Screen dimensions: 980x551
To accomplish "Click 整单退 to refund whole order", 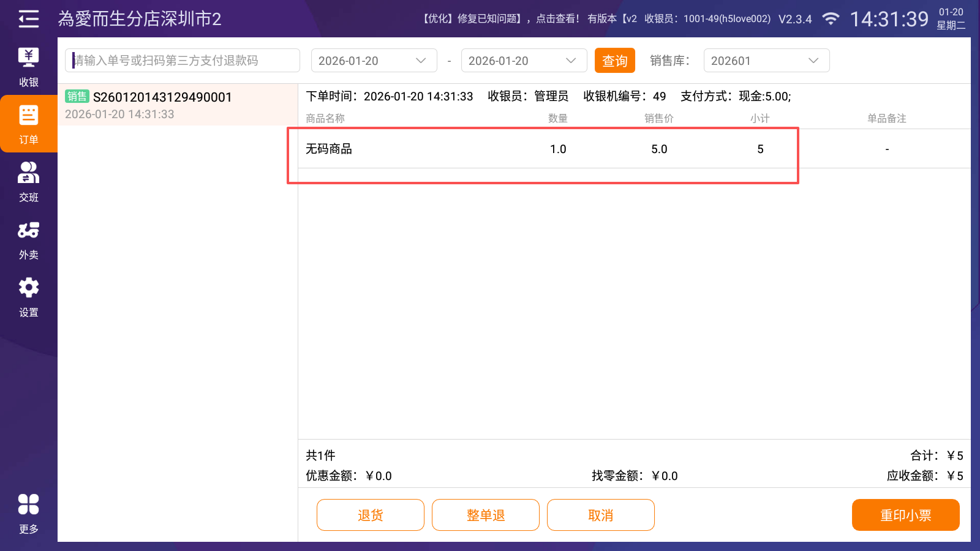I will pos(485,515).
